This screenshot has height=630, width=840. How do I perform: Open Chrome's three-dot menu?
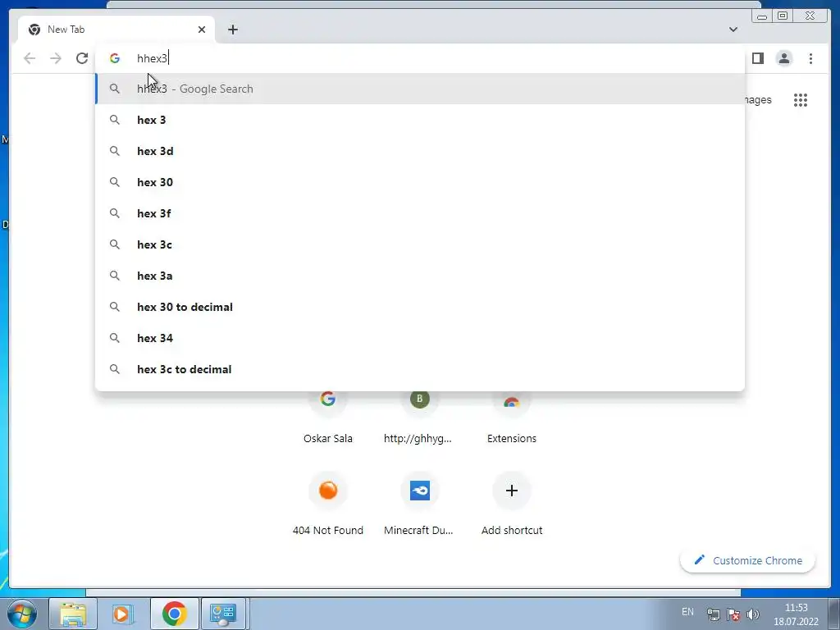pos(810,58)
